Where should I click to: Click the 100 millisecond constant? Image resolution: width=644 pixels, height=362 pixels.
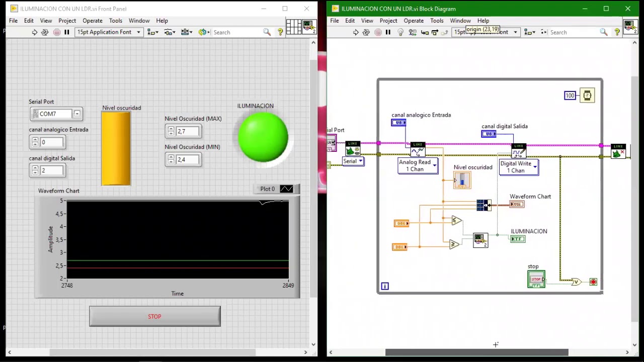570,96
